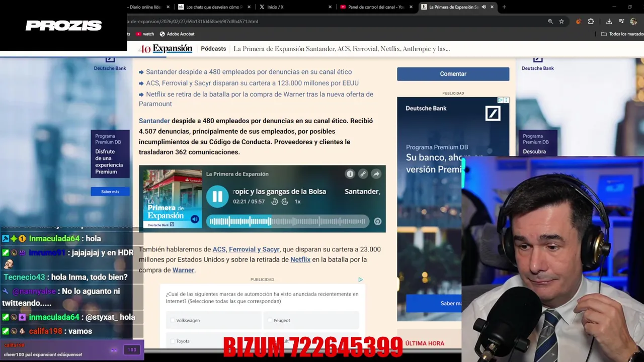
Task: Open the media control icon in toolbar
Action: click(622, 22)
